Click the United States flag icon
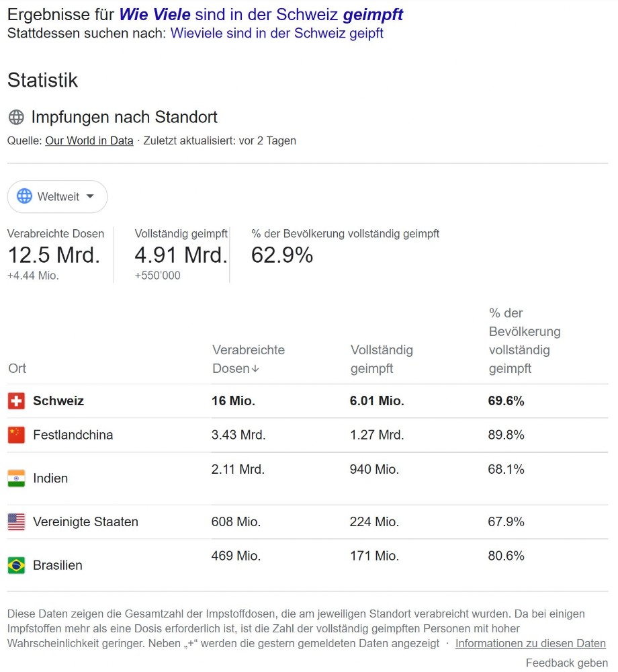Screen dimensions: 618x672 16,522
